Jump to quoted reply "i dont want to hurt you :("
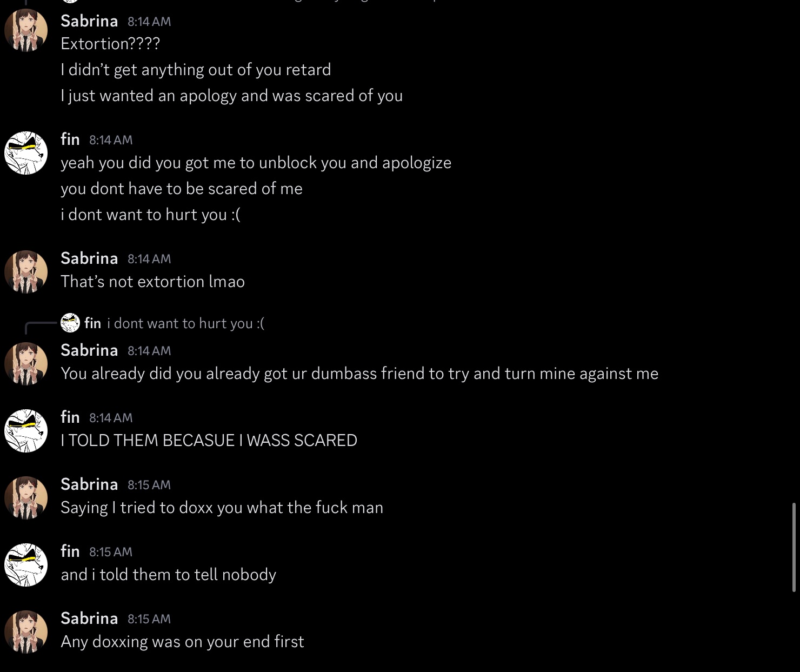This screenshot has width=800, height=672. pos(185,323)
